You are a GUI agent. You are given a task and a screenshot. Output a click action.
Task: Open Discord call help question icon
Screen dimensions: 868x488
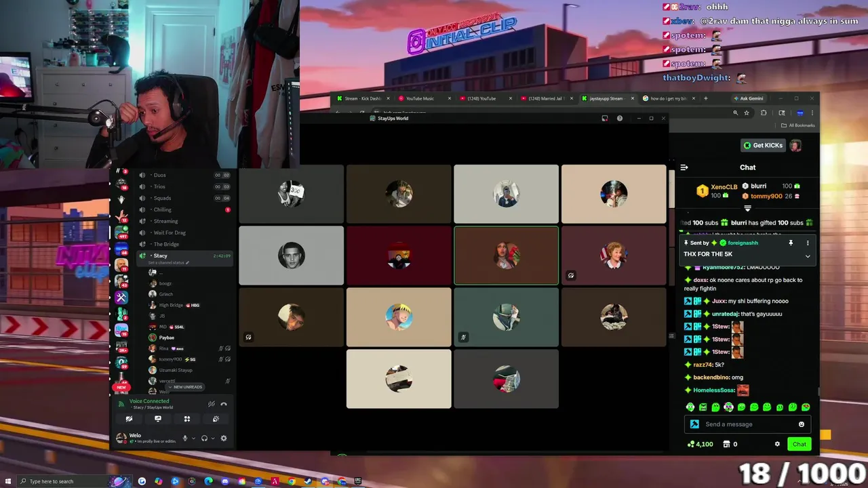tap(619, 119)
